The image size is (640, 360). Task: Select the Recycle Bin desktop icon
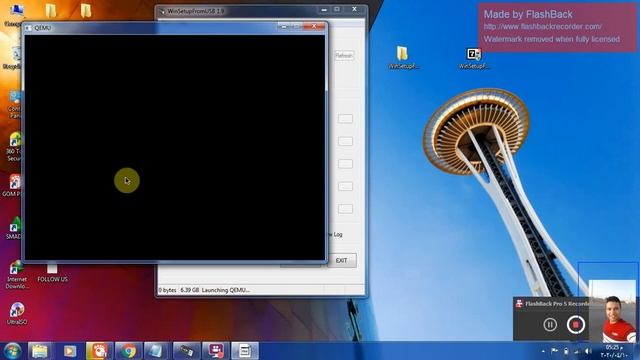14,57
